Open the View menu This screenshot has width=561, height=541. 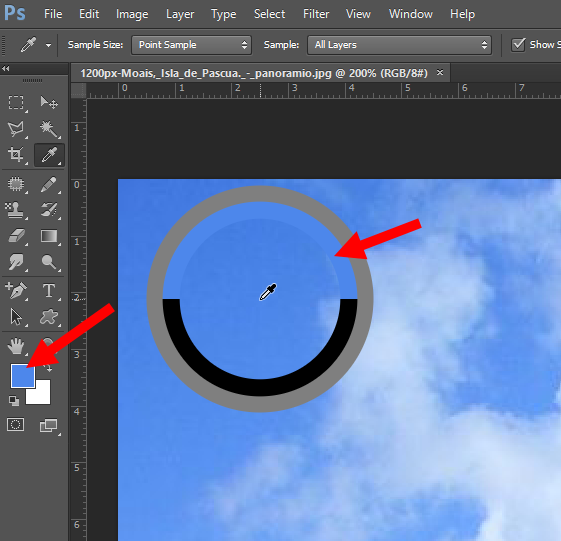(x=358, y=14)
